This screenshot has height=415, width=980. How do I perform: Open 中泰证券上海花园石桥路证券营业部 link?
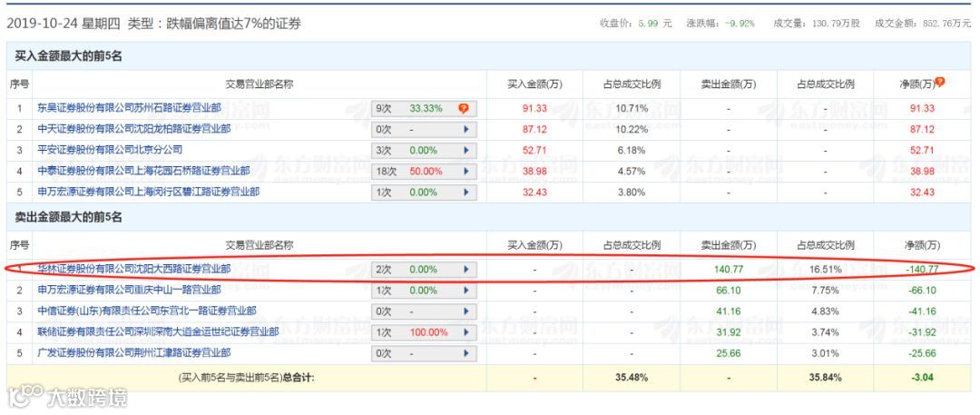[143, 171]
